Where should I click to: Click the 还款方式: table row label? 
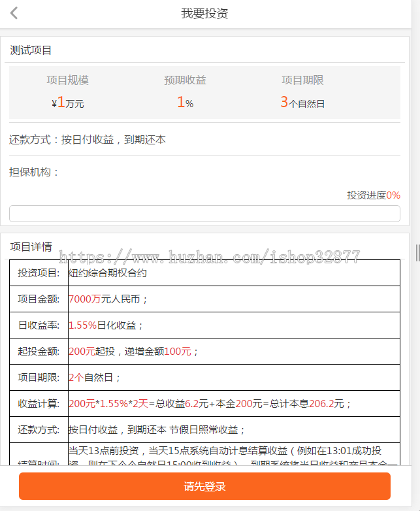tap(39, 429)
